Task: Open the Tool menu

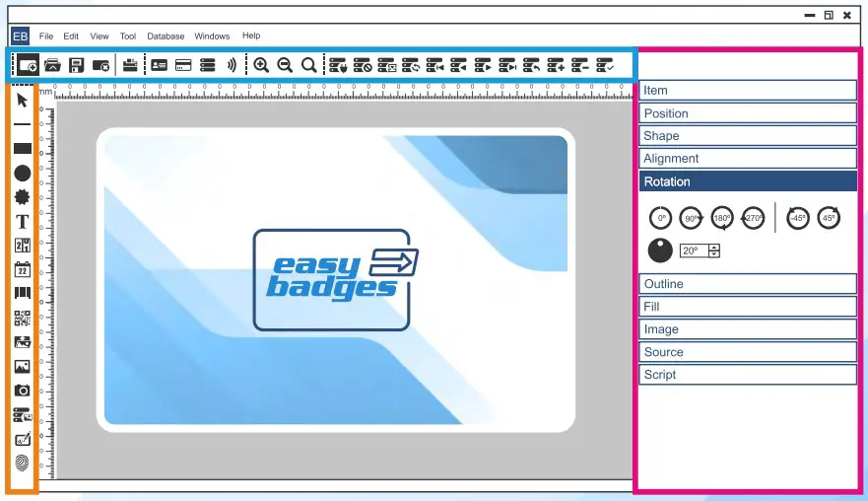Action: (128, 36)
